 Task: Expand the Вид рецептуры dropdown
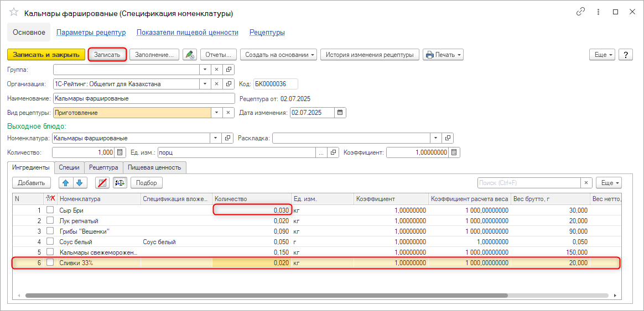pos(216,113)
